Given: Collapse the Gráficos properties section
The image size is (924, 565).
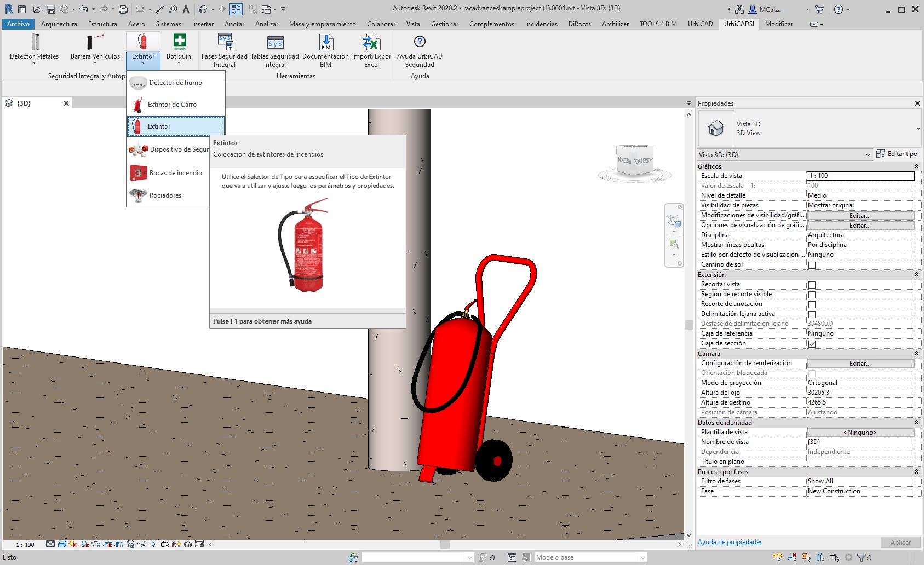Looking at the screenshot, I should tap(916, 166).
